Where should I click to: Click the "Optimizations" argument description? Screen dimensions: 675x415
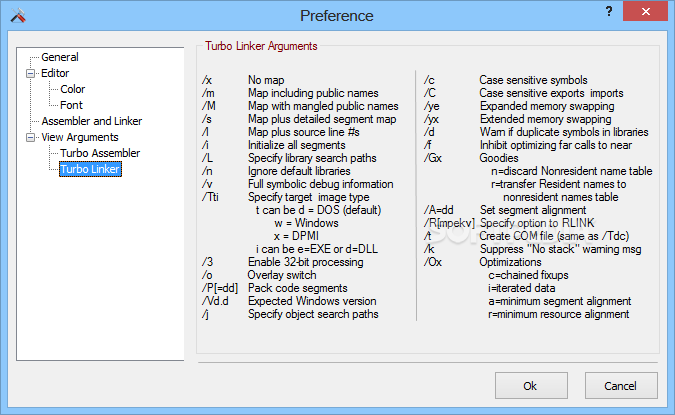click(x=511, y=262)
